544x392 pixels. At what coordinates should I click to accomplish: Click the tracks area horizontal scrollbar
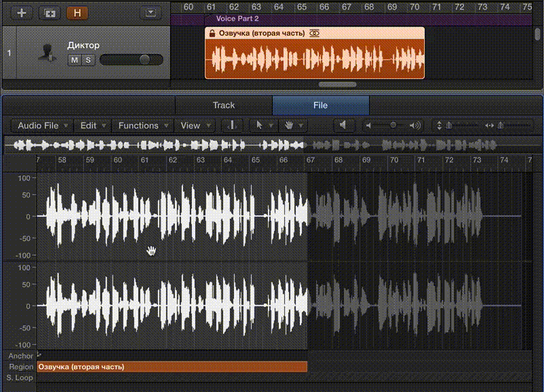(x=337, y=84)
